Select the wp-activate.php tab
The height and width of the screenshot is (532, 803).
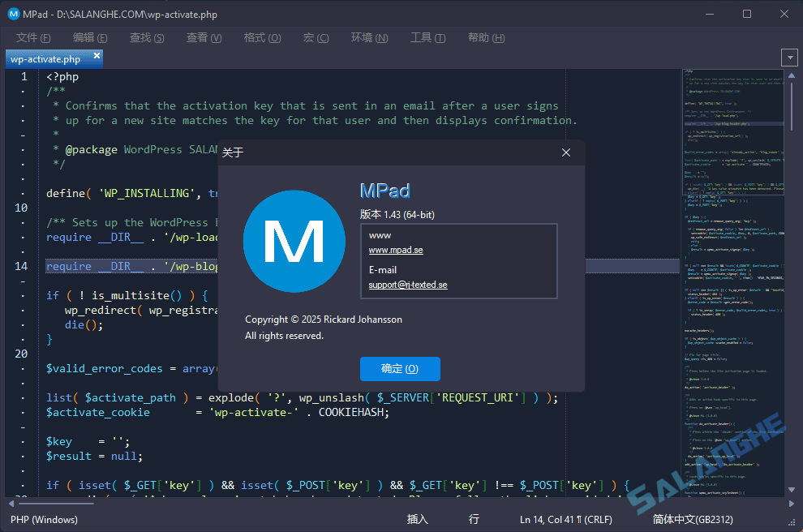click(x=47, y=58)
